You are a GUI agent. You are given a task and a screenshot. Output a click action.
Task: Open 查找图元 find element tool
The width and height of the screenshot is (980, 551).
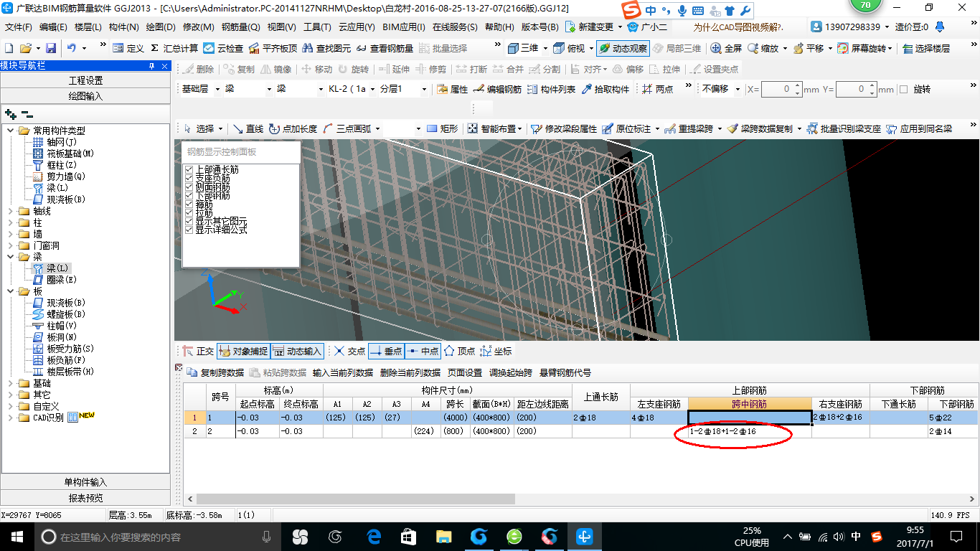coord(327,48)
